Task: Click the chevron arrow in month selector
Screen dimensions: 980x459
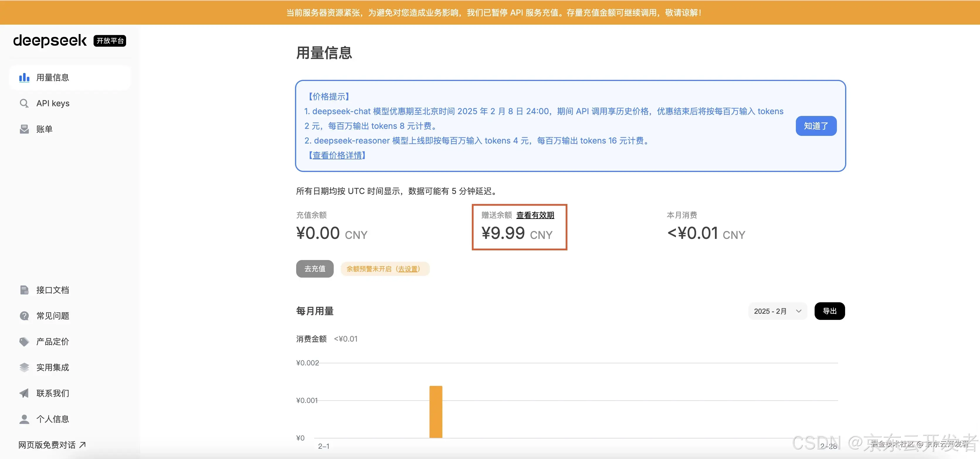Action: 798,311
